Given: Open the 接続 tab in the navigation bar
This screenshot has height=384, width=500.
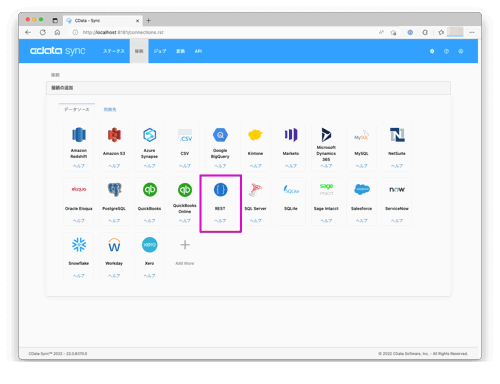Looking at the screenshot, I should click(139, 51).
